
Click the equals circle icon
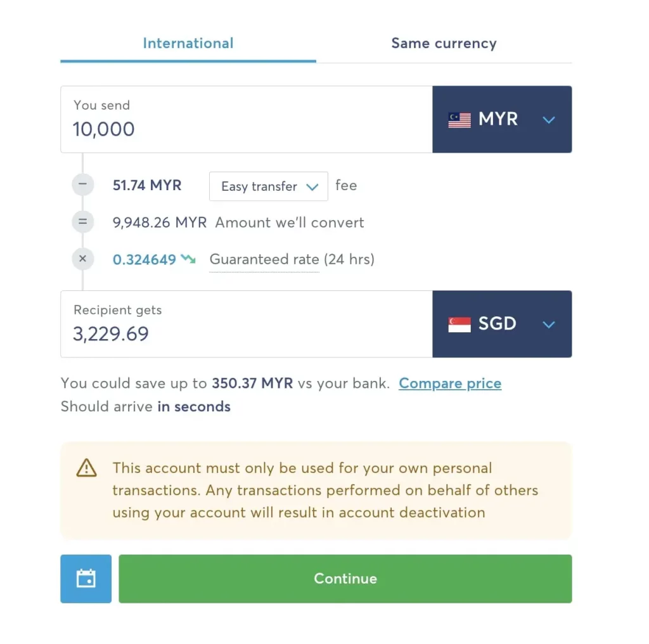point(82,222)
